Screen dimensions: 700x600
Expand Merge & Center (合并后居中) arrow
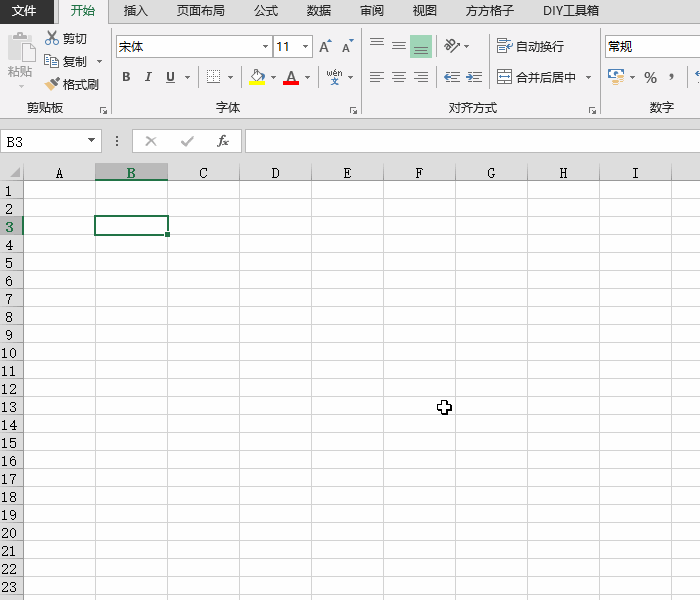(588, 77)
